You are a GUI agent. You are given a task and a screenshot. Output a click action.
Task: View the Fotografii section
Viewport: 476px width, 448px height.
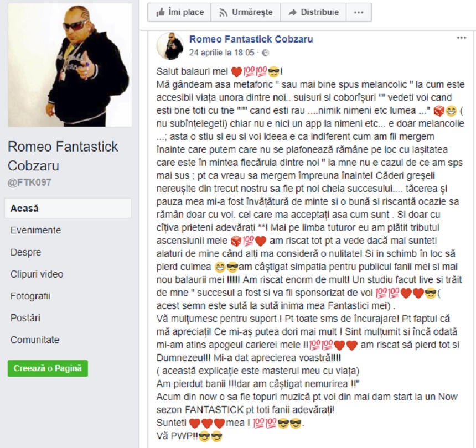click(30, 296)
